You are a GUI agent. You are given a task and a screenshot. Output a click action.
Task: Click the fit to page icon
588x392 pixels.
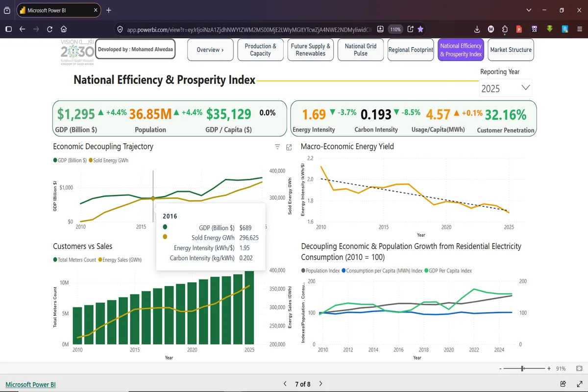(579, 368)
